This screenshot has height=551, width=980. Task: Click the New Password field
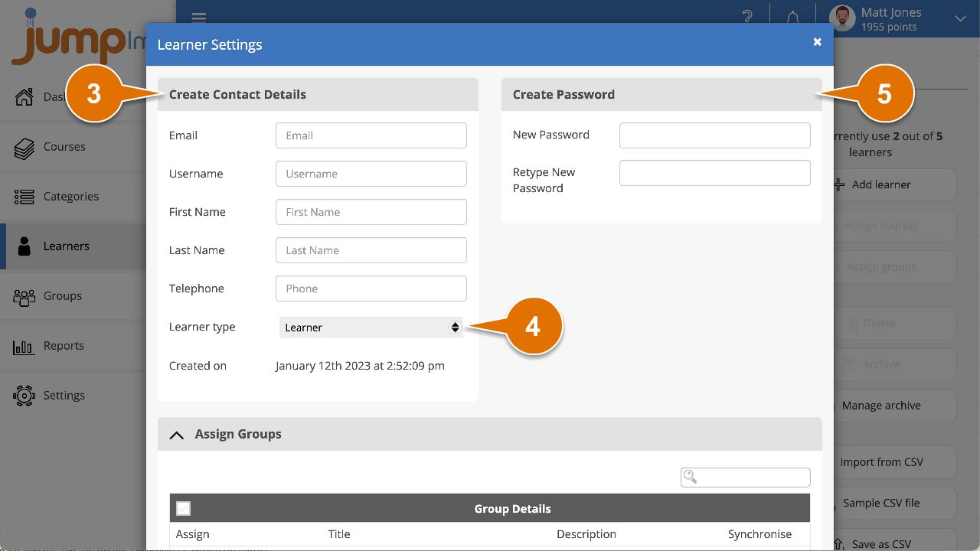coord(714,135)
